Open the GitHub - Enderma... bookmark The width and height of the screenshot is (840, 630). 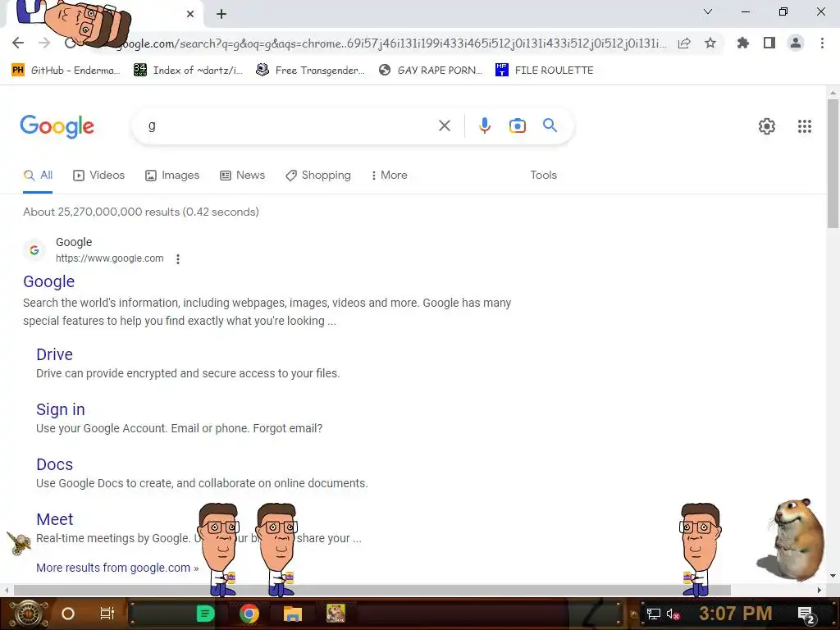pyautogui.click(x=66, y=71)
